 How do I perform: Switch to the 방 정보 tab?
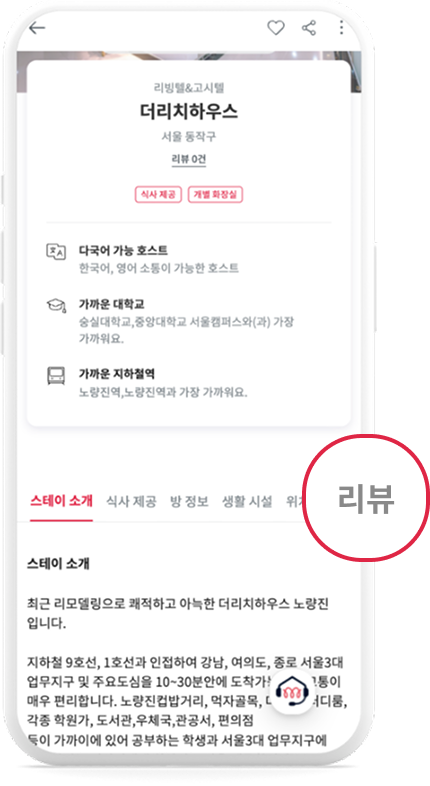pyautogui.click(x=189, y=501)
